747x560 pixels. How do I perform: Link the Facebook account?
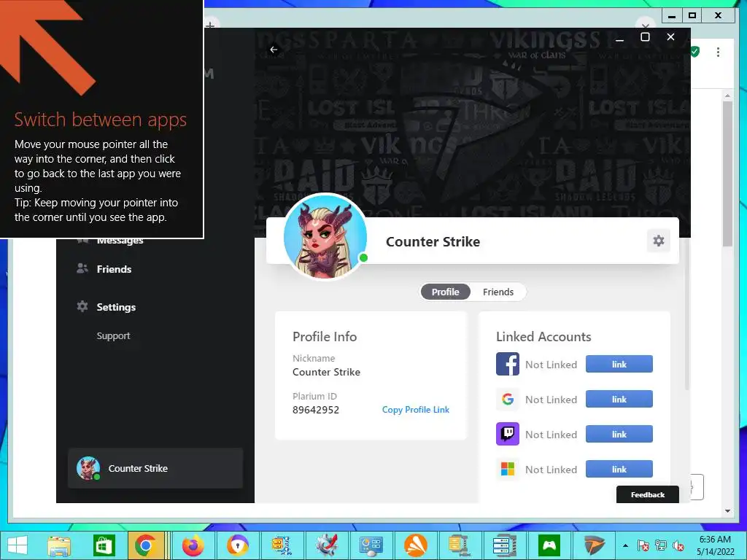[x=619, y=365]
